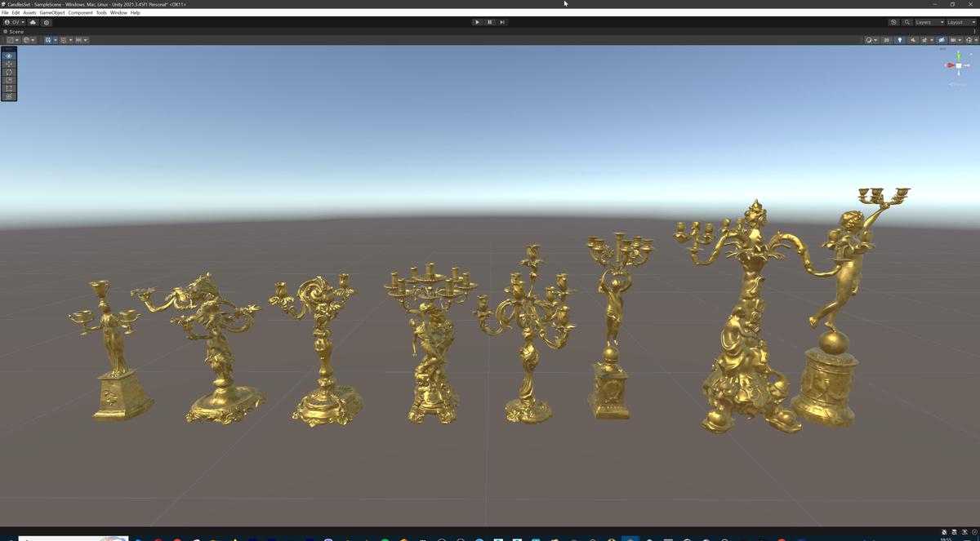Viewport: 980px width, 541px height.
Task: Expand the Layers dropdown
Action: (x=929, y=22)
